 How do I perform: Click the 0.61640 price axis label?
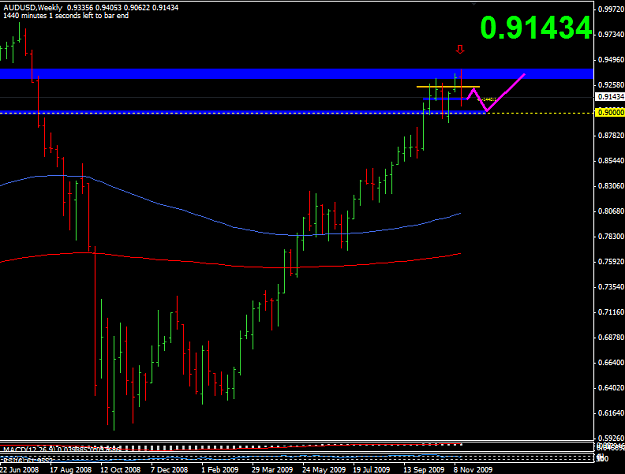click(x=611, y=413)
